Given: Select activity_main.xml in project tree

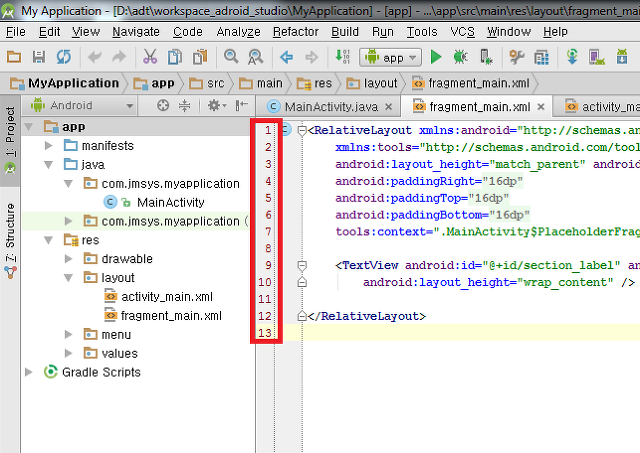Looking at the screenshot, I should [x=167, y=297].
